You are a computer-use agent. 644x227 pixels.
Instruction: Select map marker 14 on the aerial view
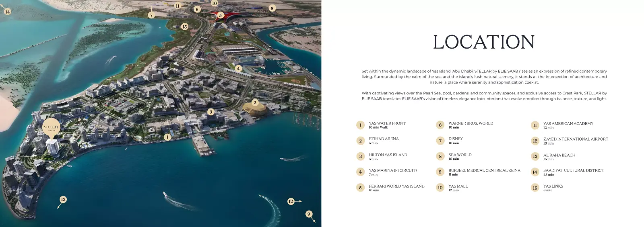(x=7, y=12)
